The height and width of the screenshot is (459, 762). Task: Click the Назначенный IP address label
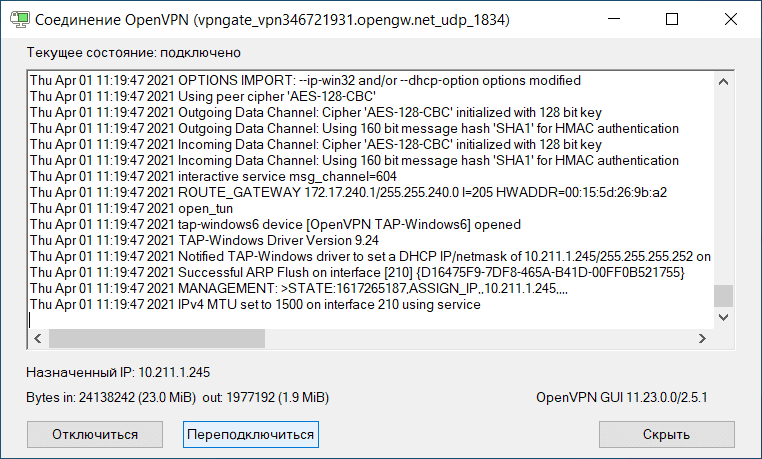(118, 373)
